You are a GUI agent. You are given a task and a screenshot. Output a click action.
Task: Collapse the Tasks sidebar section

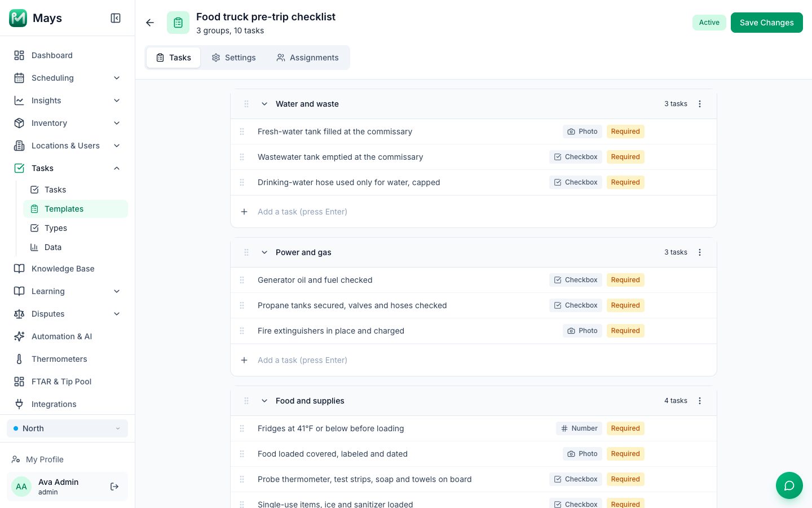pyautogui.click(x=67, y=168)
